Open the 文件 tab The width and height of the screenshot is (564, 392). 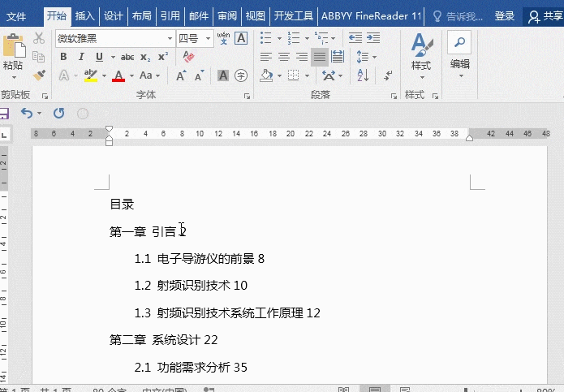(16, 16)
